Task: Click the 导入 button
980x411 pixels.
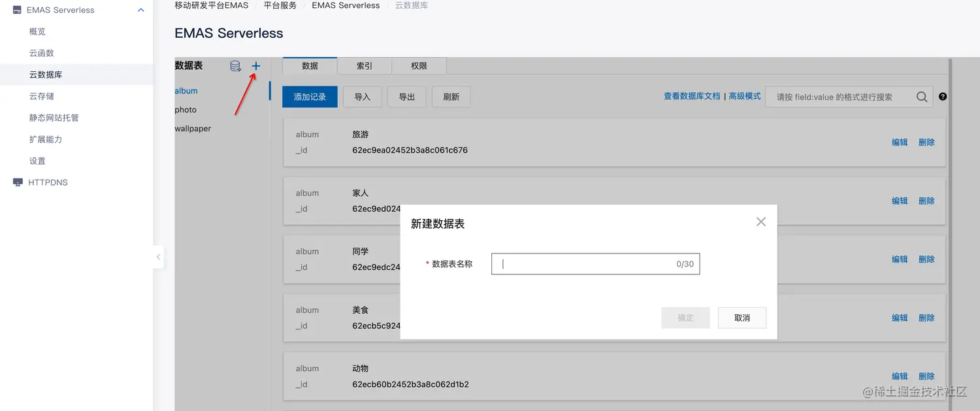Action: (x=362, y=97)
